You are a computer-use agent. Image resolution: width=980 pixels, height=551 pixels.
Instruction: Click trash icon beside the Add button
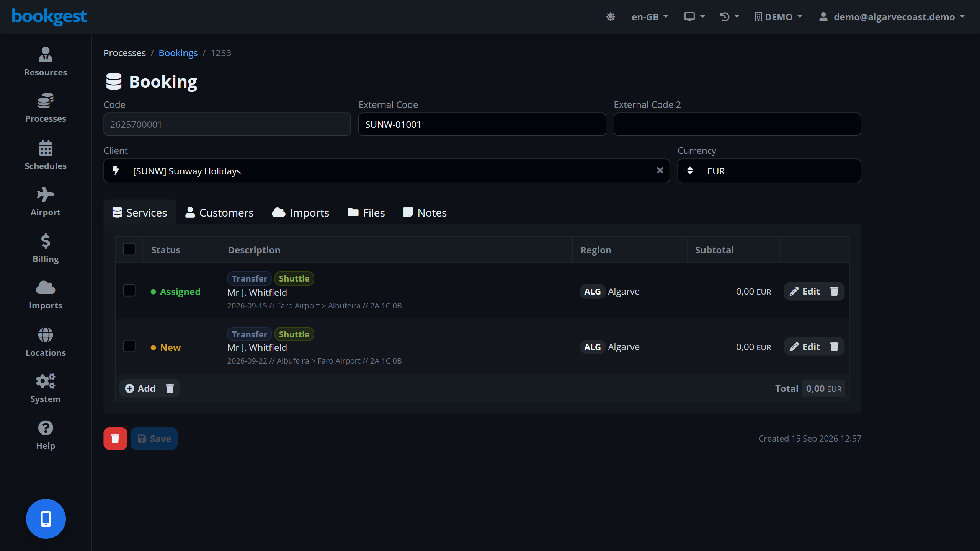coord(170,388)
